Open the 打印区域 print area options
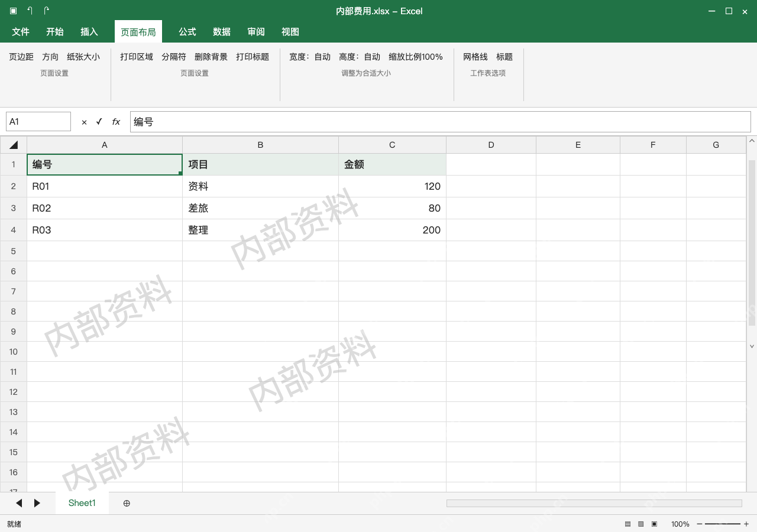The height and width of the screenshot is (532, 757). coord(137,57)
